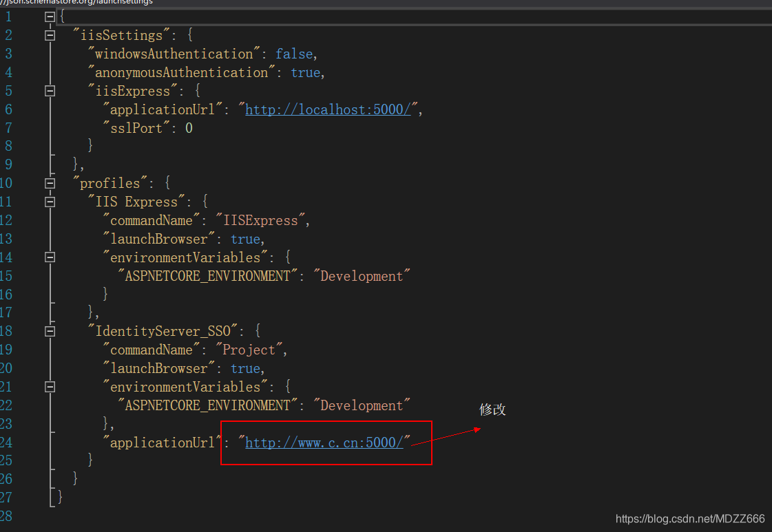This screenshot has width=772, height=532.
Task: Click the windowsAuthentication key
Action: pyautogui.click(x=174, y=54)
